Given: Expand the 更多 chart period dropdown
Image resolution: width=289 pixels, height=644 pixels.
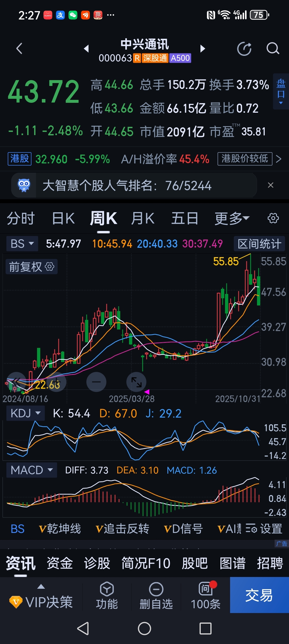Looking at the screenshot, I should 232,218.
